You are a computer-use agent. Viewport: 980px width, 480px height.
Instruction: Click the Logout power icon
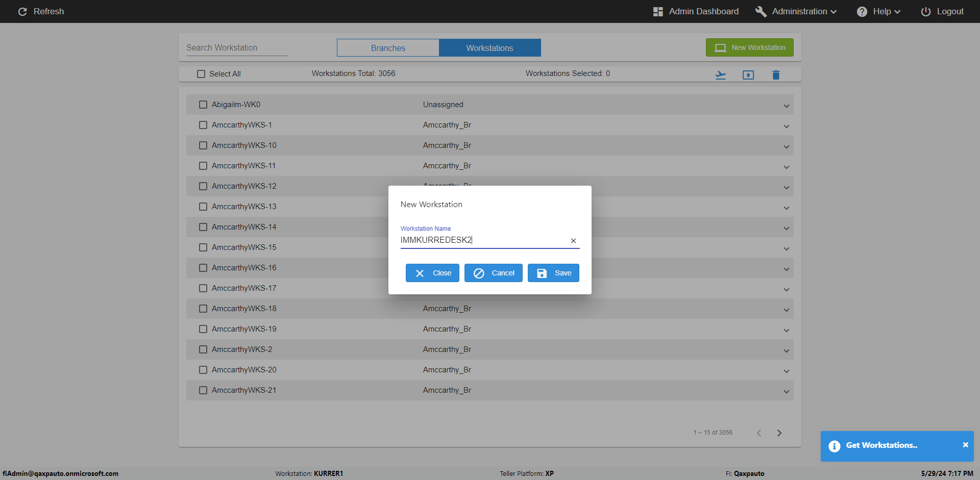[925, 11]
